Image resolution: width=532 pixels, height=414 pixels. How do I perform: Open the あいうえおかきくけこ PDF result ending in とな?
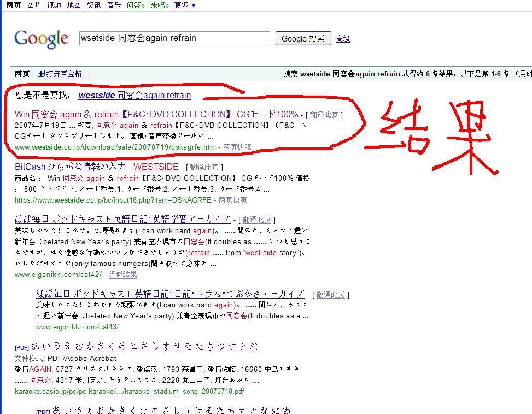144,346
